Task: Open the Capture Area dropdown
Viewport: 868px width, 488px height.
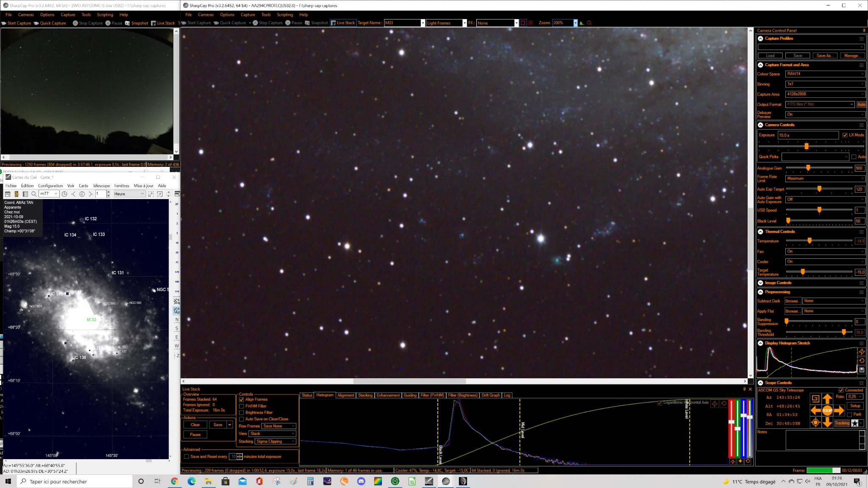Action: tap(825, 94)
